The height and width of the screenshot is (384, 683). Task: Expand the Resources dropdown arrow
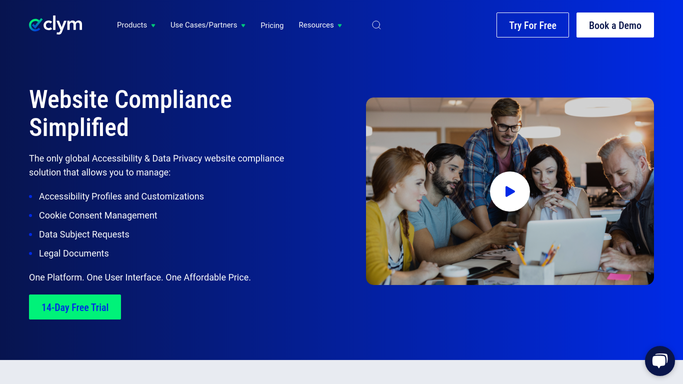[x=340, y=26]
